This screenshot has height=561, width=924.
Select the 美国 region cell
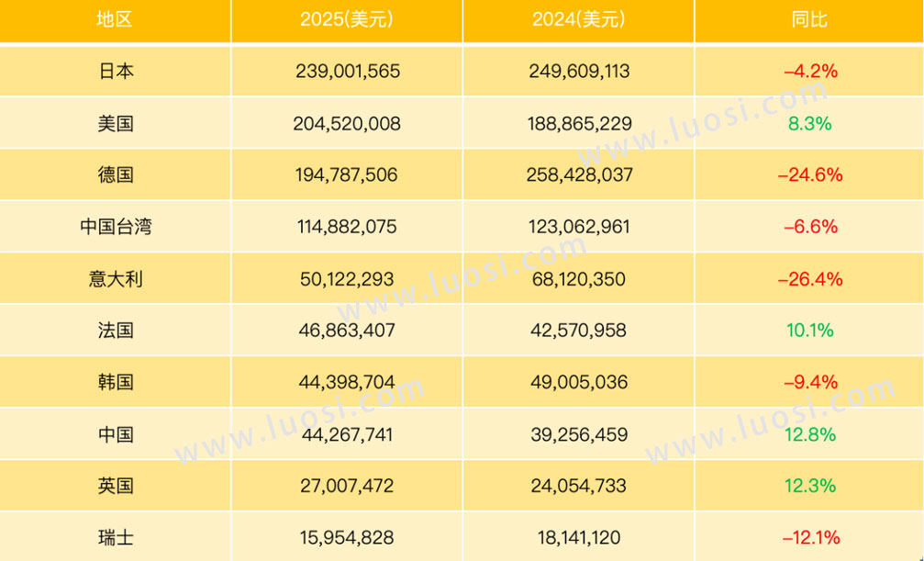click(116, 123)
